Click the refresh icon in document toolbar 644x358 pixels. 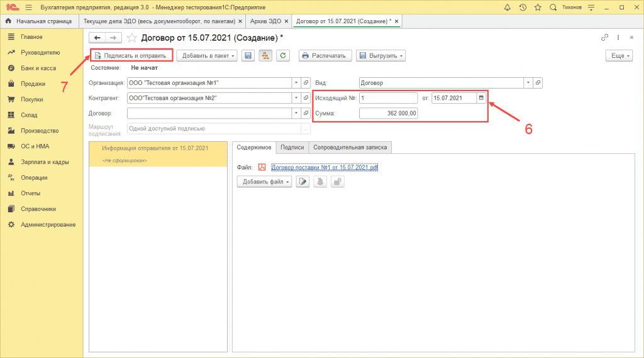pos(283,56)
